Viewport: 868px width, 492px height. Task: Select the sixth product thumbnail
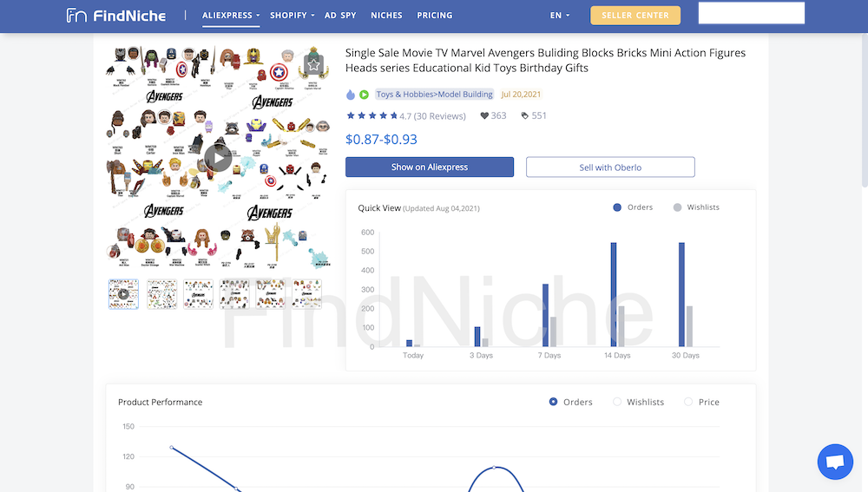pyautogui.click(x=307, y=294)
